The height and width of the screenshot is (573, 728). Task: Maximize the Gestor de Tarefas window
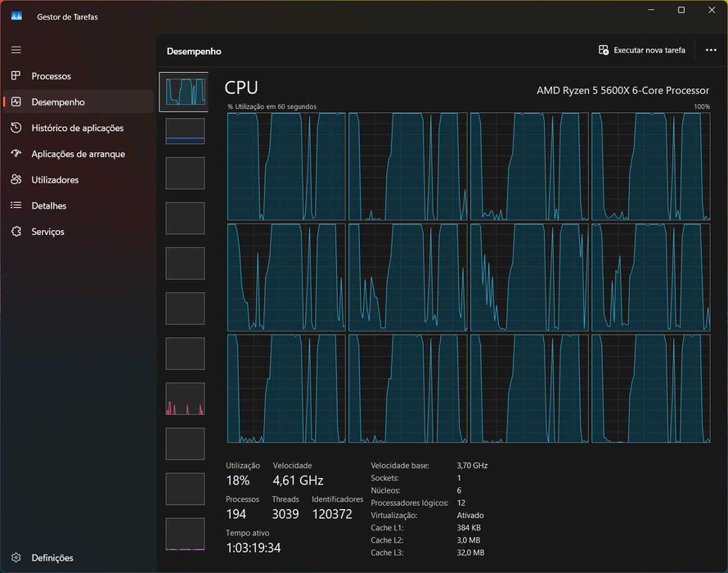pos(681,10)
